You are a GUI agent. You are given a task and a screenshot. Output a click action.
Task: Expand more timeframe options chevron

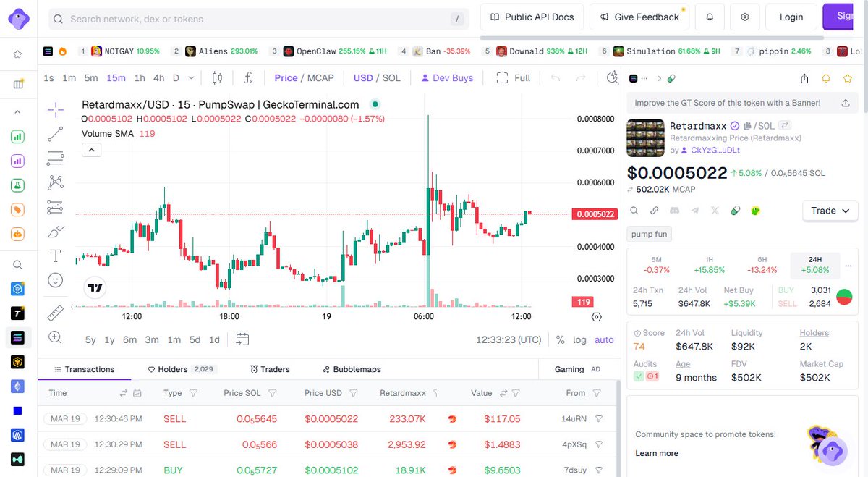click(191, 77)
